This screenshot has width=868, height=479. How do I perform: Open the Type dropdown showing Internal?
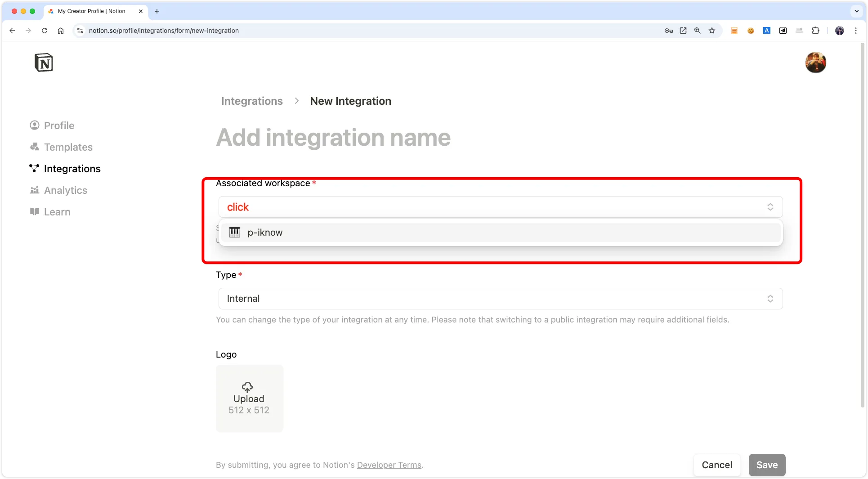pyautogui.click(x=500, y=299)
